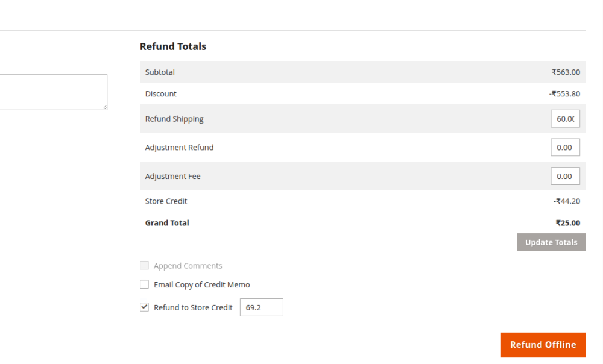Click the Email Copy of Credit Memo label
This screenshot has height=364, width=603.
[201, 284]
